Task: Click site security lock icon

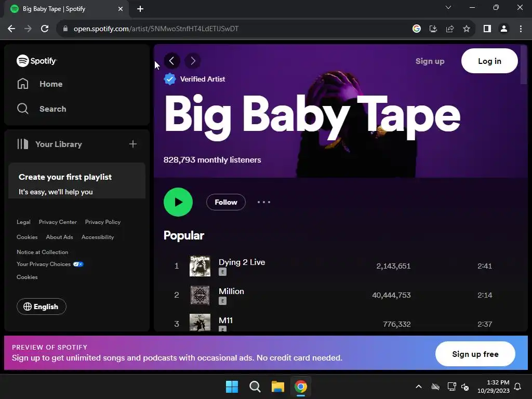Action: 65,29
